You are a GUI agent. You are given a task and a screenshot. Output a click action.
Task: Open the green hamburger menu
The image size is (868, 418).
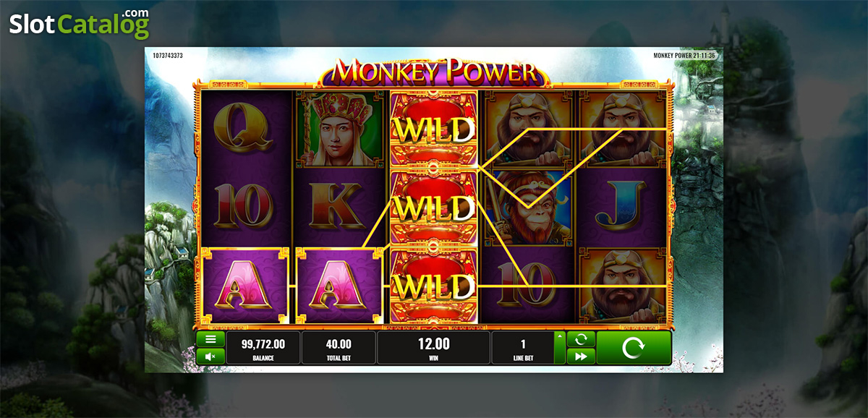[x=210, y=339]
